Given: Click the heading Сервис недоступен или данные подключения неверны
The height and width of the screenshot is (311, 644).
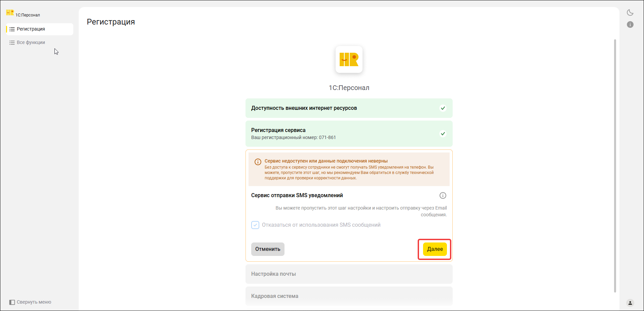Looking at the screenshot, I should (326, 161).
